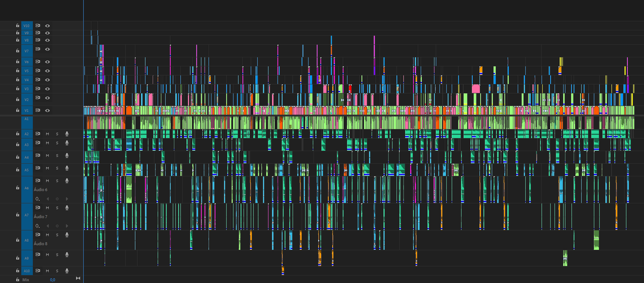The image size is (644, 283).
Task: Toggle the lock on track V1
Action: point(17,110)
